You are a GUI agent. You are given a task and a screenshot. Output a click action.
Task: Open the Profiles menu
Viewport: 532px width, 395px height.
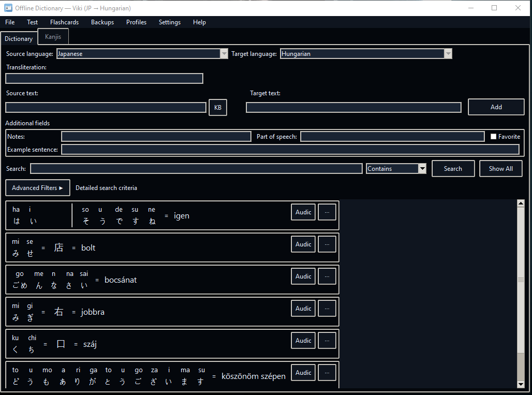(x=137, y=22)
